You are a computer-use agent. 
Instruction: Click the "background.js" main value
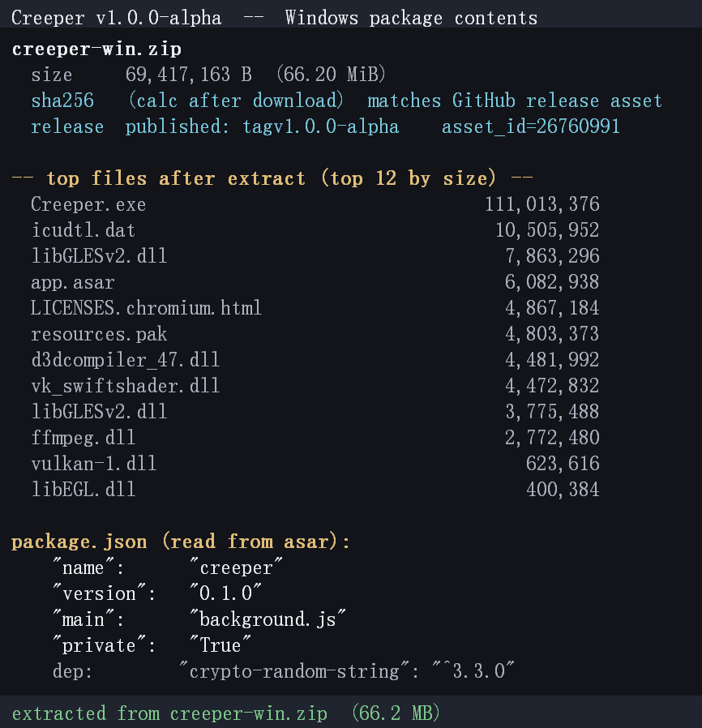click(x=268, y=619)
